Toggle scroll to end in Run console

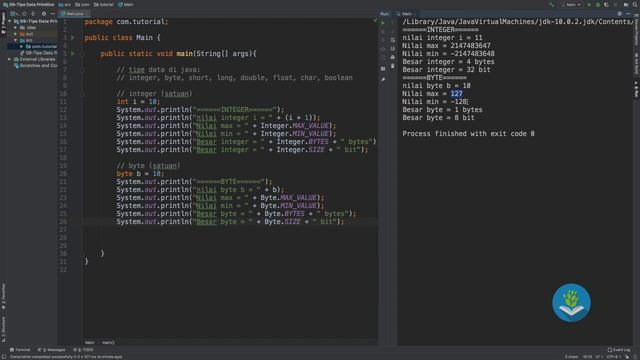point(393,49)
